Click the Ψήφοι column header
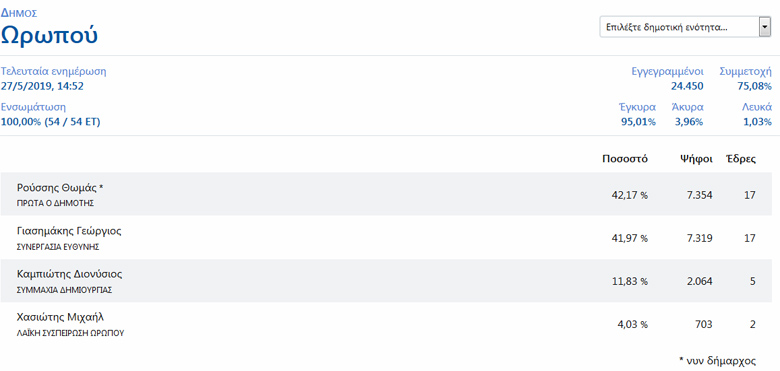 (696, 159)
